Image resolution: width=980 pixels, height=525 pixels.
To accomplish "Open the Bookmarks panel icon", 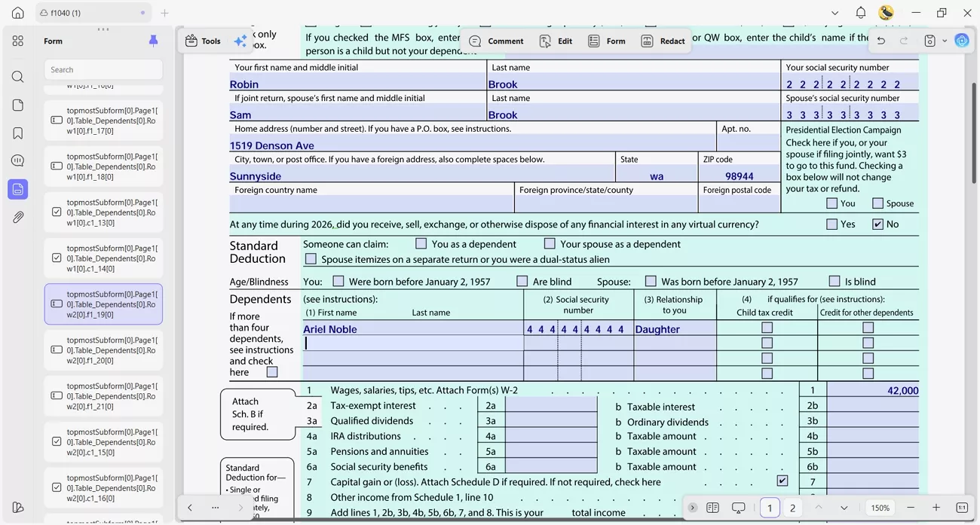I will pos(18,133).
